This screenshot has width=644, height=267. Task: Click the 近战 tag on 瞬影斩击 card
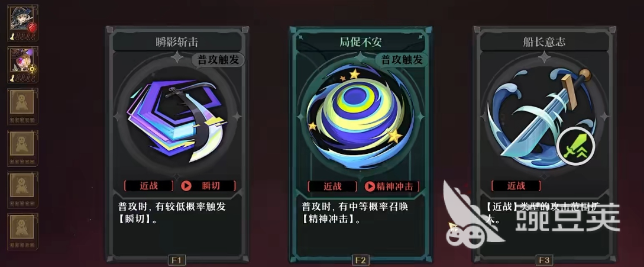(148, 185)
